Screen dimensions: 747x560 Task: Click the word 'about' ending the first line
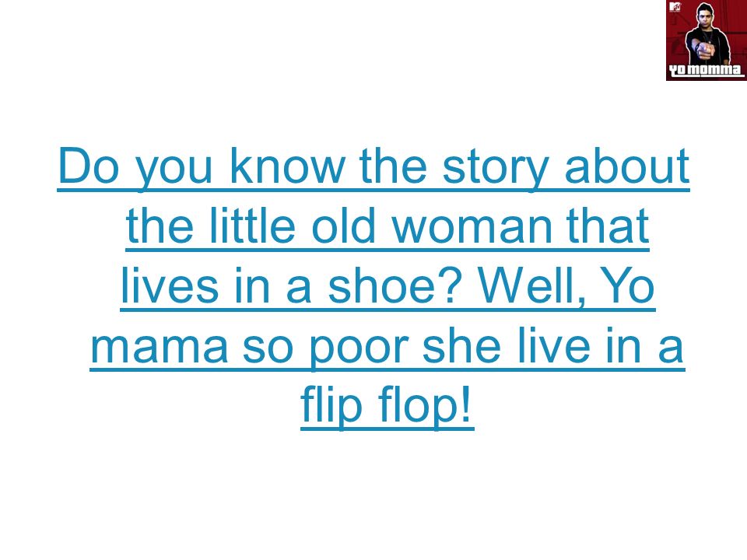[x=627, y=166]
